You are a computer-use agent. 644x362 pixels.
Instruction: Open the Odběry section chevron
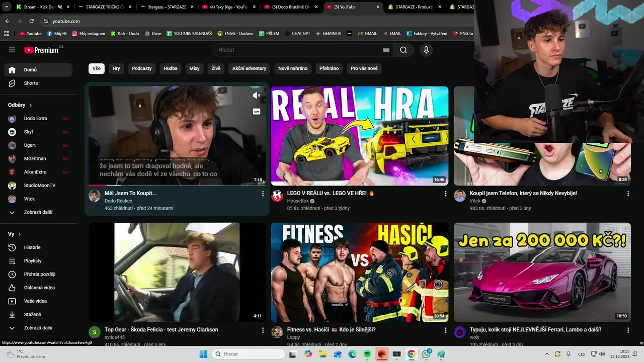click(31, 105)
